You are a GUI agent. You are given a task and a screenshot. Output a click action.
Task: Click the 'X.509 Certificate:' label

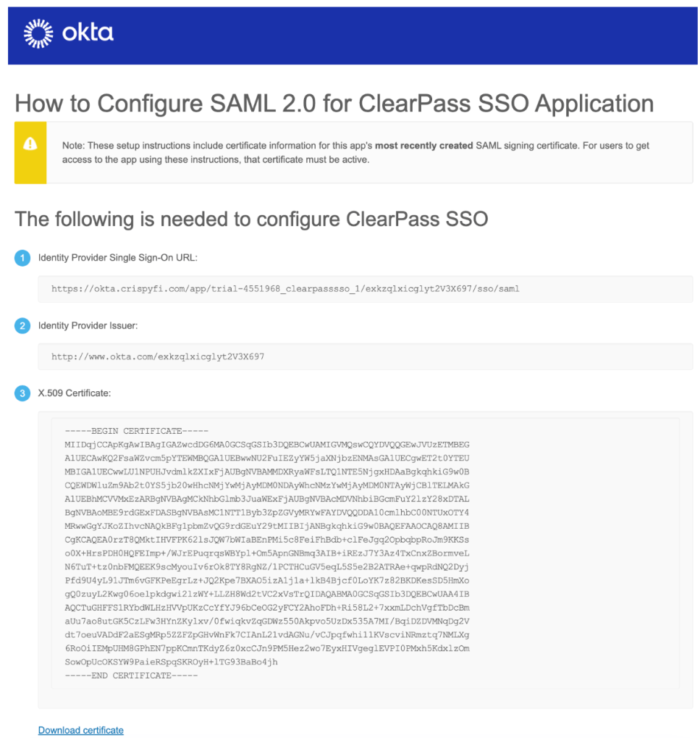[x=75, y=394]
